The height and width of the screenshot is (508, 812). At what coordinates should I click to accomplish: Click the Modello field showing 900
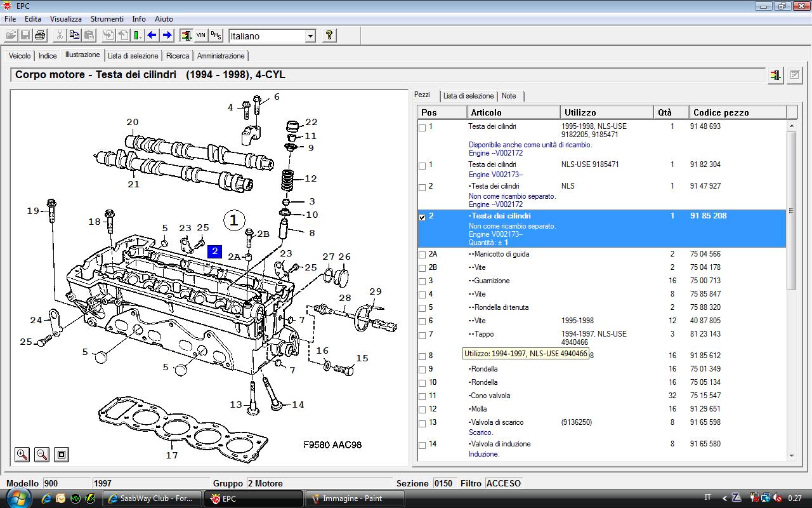point(67,483)
